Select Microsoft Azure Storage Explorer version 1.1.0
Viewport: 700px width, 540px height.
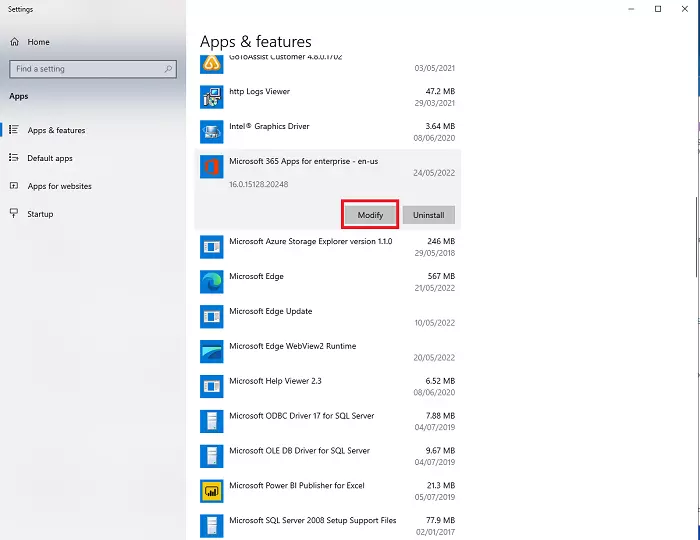coord(311,241)
